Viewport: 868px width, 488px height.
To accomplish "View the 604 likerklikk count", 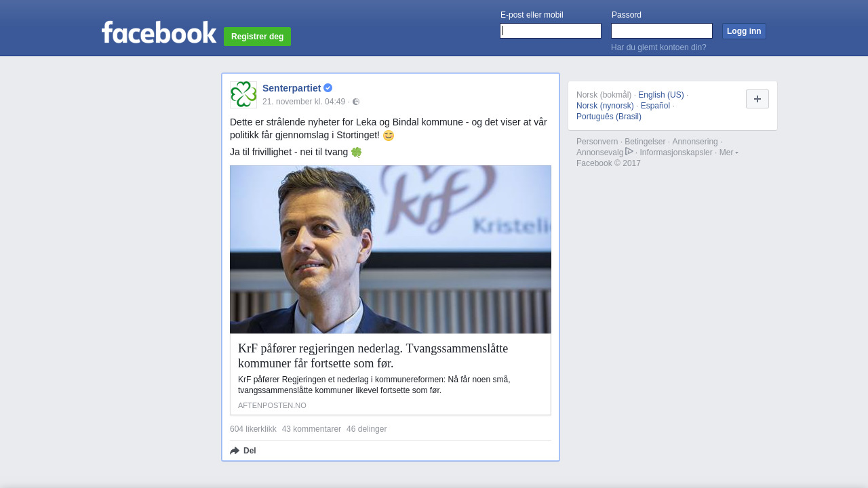I will click(253, 429).
